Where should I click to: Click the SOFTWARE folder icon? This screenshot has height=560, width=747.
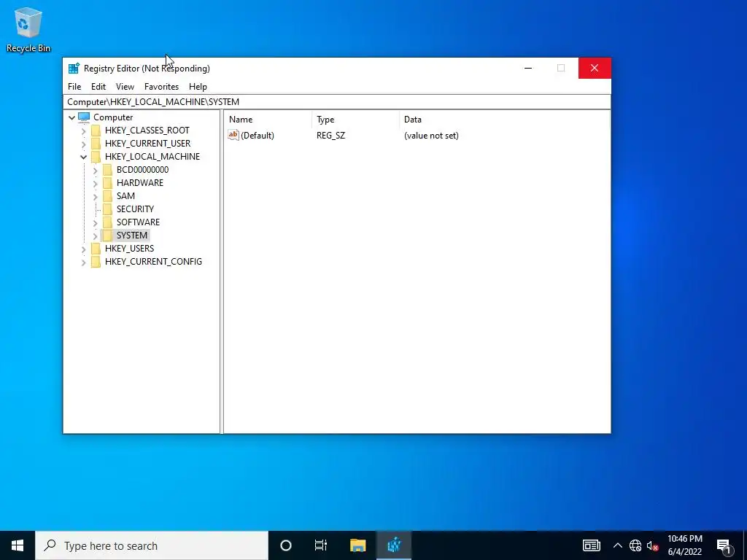tap(108, 222)
